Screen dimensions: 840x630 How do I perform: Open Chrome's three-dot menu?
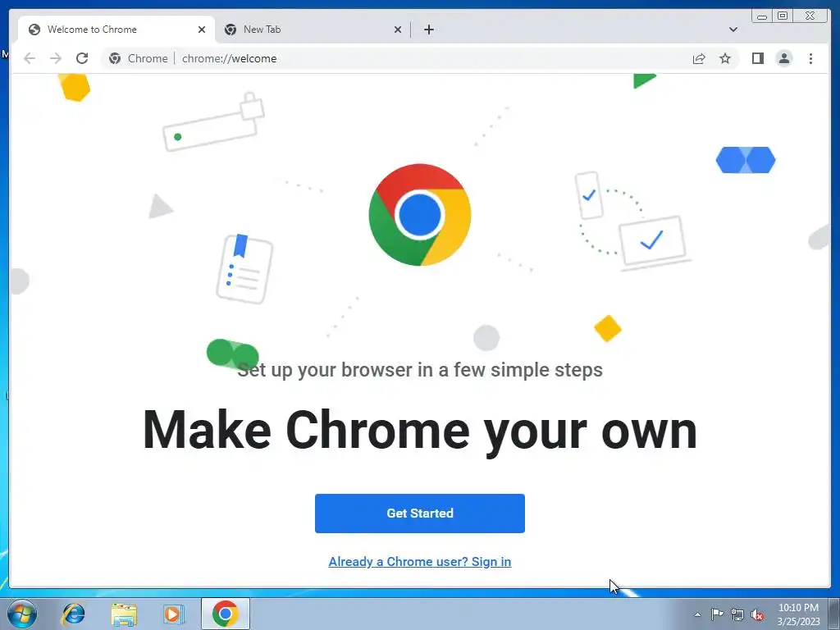click(x=810, y=58)
